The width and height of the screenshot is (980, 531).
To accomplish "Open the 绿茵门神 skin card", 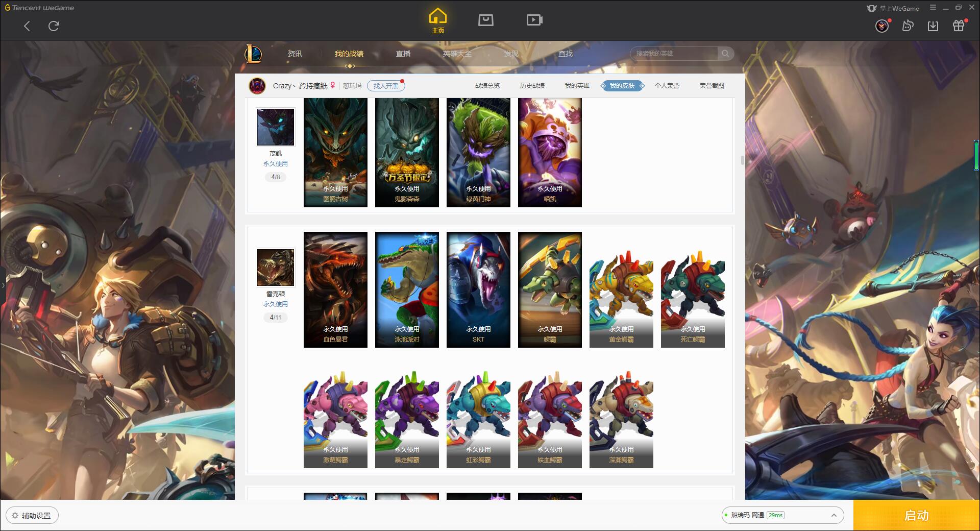I will 478,153.
